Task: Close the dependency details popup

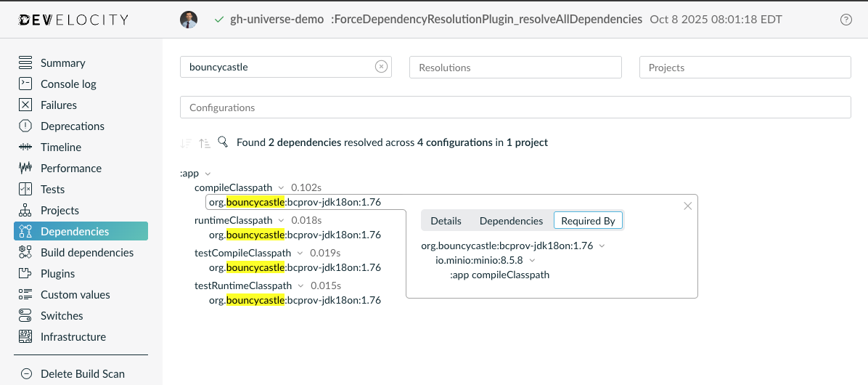Action: 687,206
